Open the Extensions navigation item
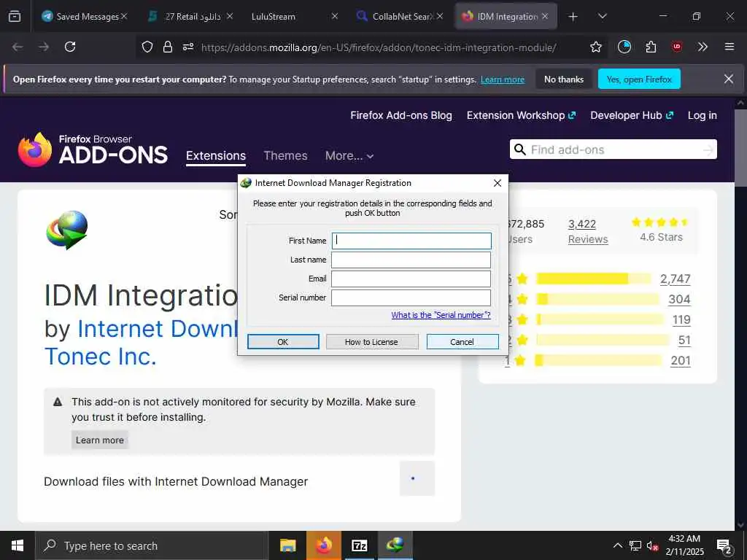This screenshot has width=747, height=560. click(216, 156)
